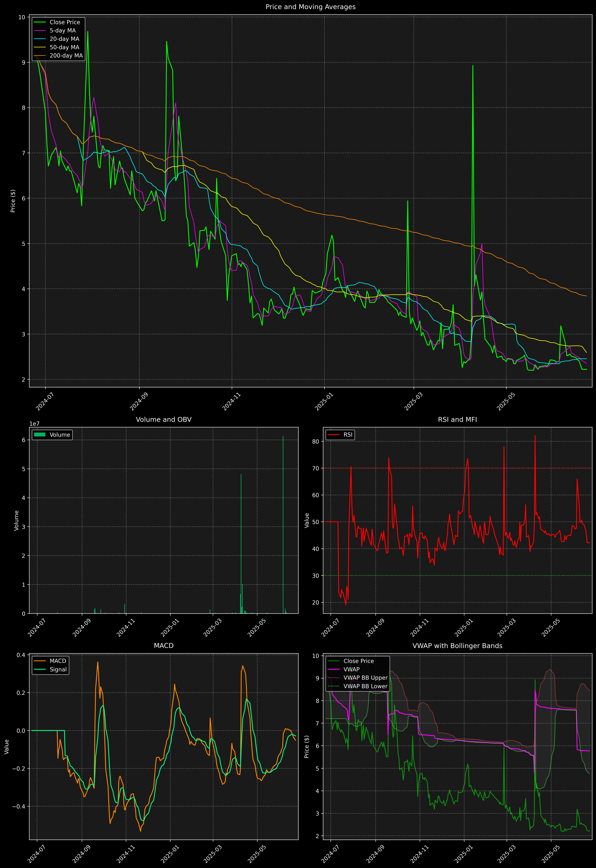This screenshot has height=868, width=596.
Task: Select the 'RSI' legend entry
Action: pyautogui.click(x=340, y=435)
